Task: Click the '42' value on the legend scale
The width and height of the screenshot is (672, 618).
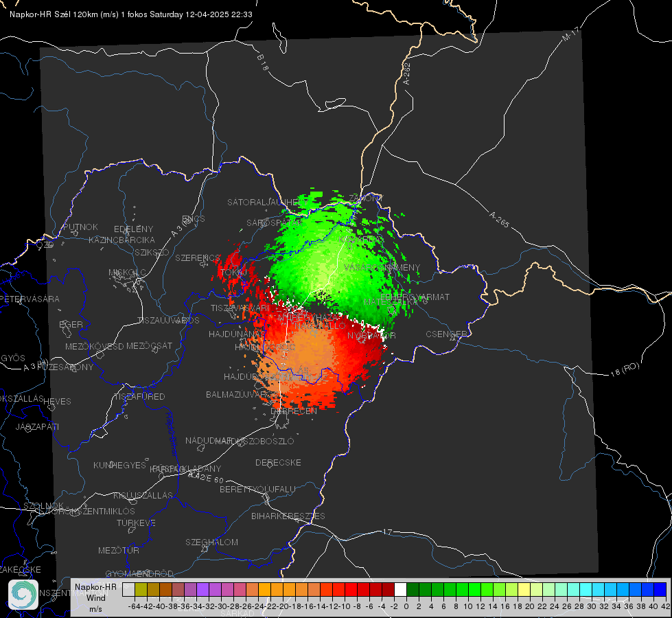Action: (664, 606)
